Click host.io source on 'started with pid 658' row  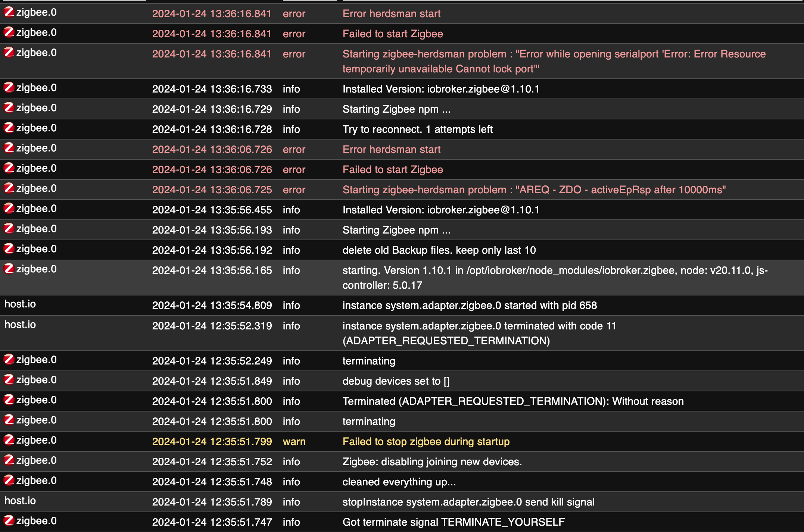(20, 304)
